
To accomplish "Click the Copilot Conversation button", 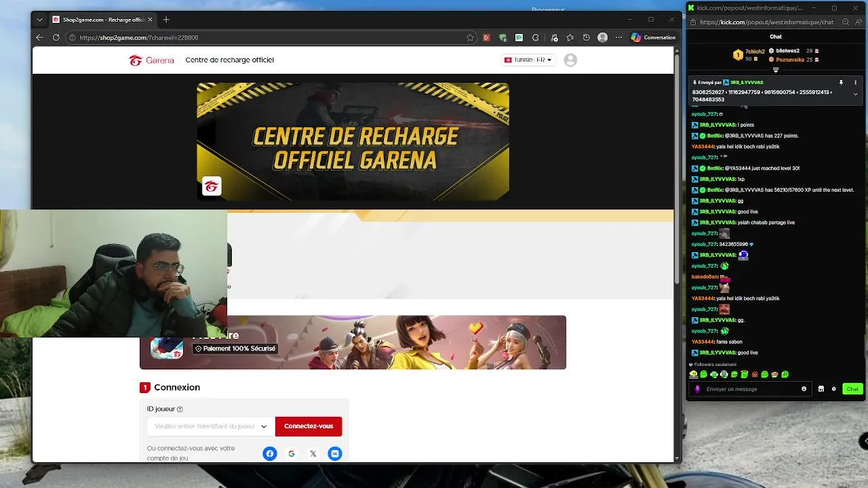I will [x=653, y=37].
